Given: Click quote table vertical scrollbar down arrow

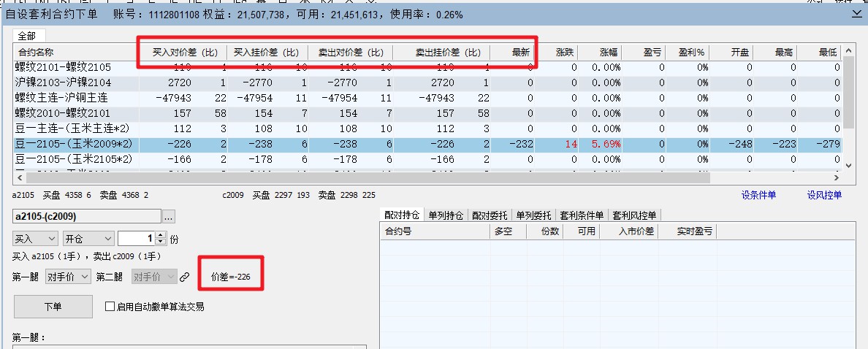Looking at the screenshot, I should point(848,166).
